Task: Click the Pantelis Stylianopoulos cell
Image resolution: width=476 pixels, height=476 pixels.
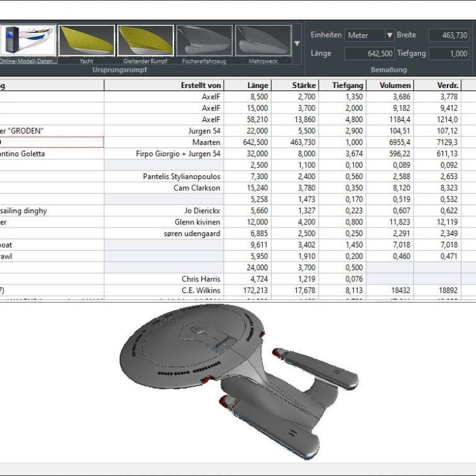Action: tap(164, 177)
